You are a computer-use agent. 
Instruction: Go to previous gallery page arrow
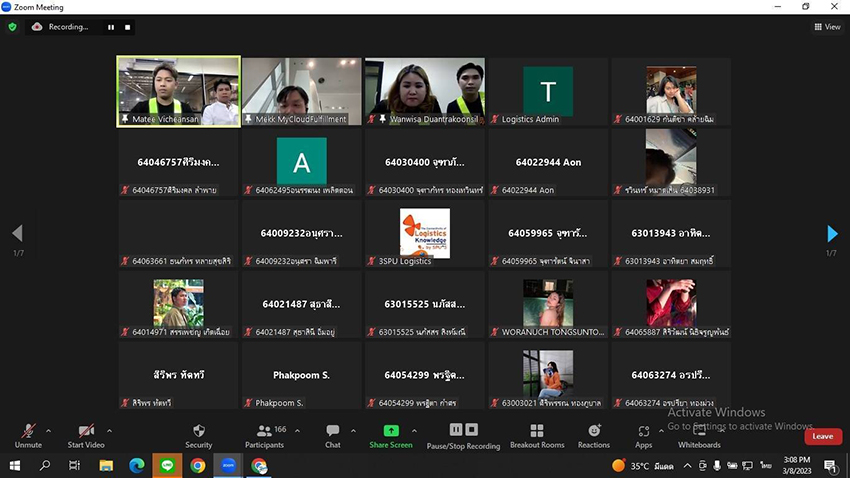[x=17, y=233]
